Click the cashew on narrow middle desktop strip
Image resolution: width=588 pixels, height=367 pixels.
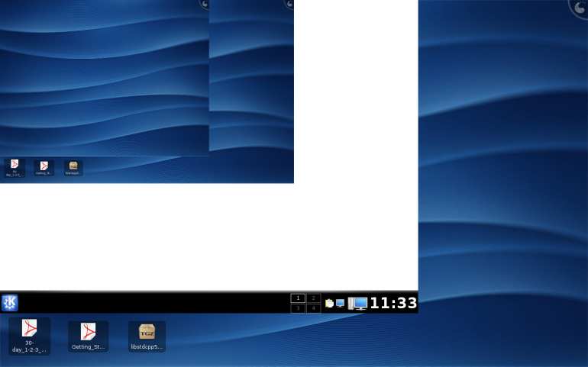point(289,4)
